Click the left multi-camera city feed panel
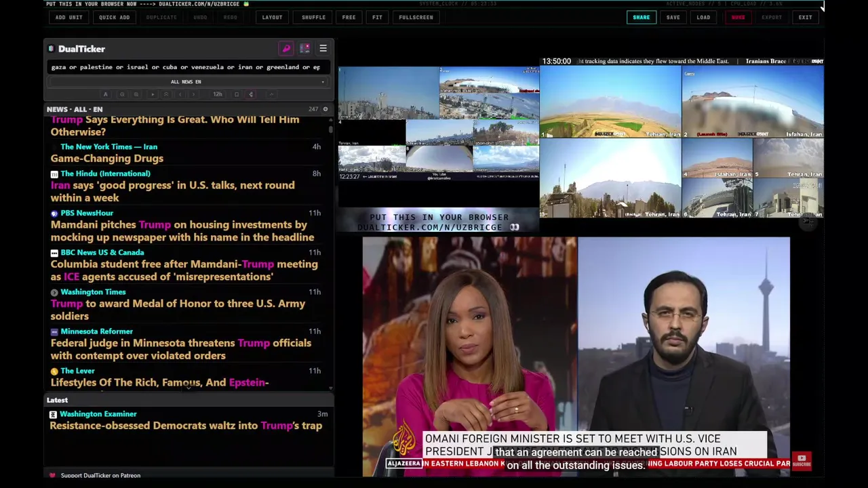Screen dimensions: 868x488 coord(439,123)
